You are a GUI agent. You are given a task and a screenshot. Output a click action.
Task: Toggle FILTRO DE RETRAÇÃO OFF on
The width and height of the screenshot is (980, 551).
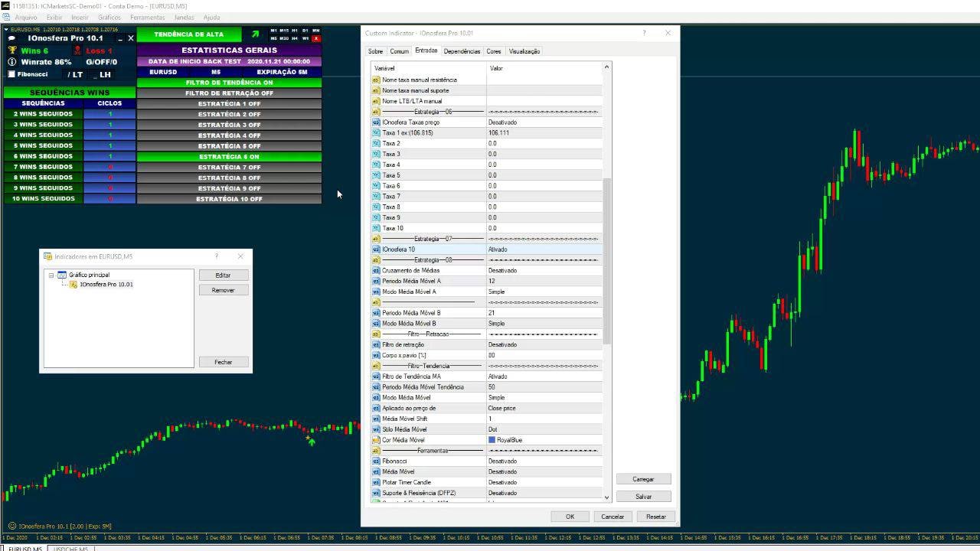coord(229,92)
